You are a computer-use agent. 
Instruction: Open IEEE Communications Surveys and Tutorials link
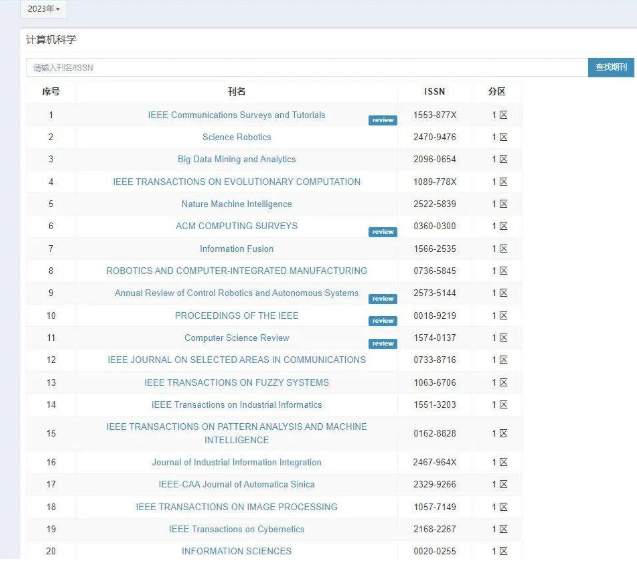point(236,115)
